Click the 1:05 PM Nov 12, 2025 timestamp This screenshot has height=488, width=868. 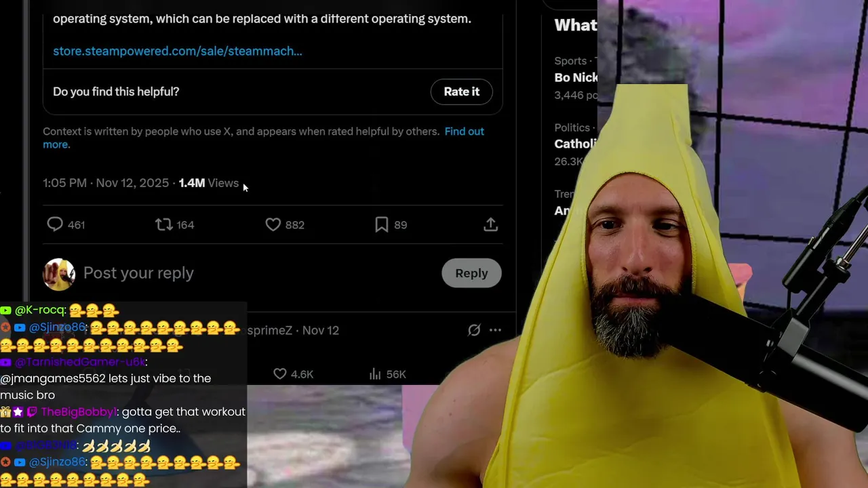click(106, 183)
